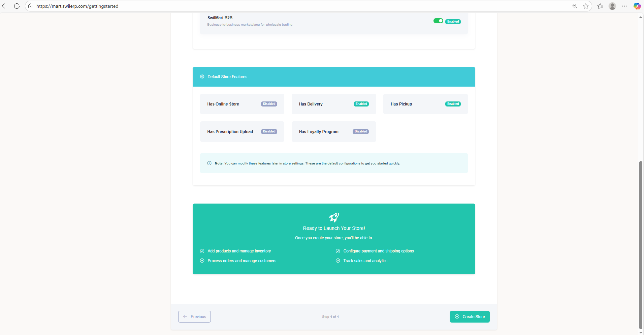Viewport: 644px width, 335px height.
Task: Click the Enabled badge on Has Pickup
Action: coord(453,104)
